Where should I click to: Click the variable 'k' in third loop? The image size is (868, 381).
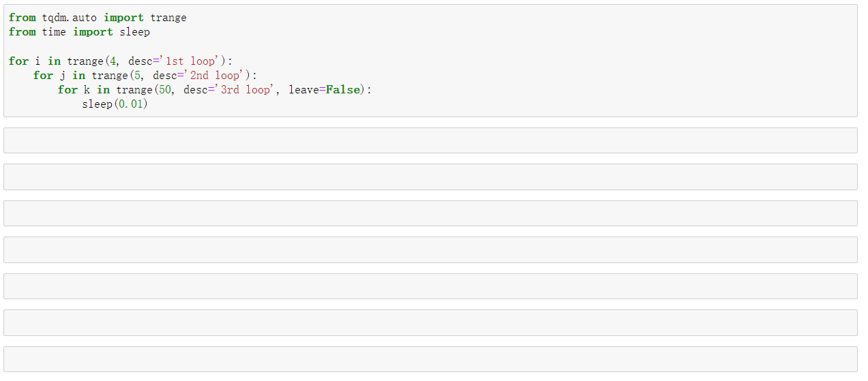[x=87, y=89]
